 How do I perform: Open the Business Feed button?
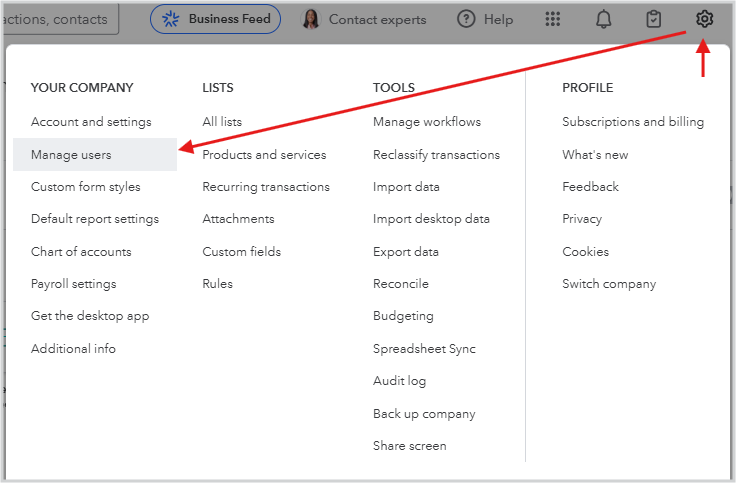click(x=215, y=19)
